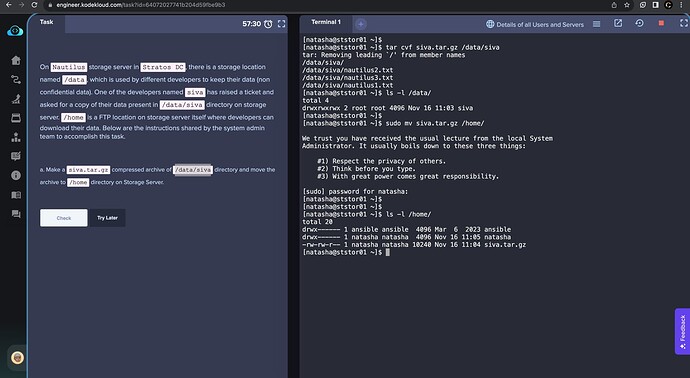Click the siva.tar.gz listing row in terminal
Viewport: 690px width, 378px height.
pos(414,245)
